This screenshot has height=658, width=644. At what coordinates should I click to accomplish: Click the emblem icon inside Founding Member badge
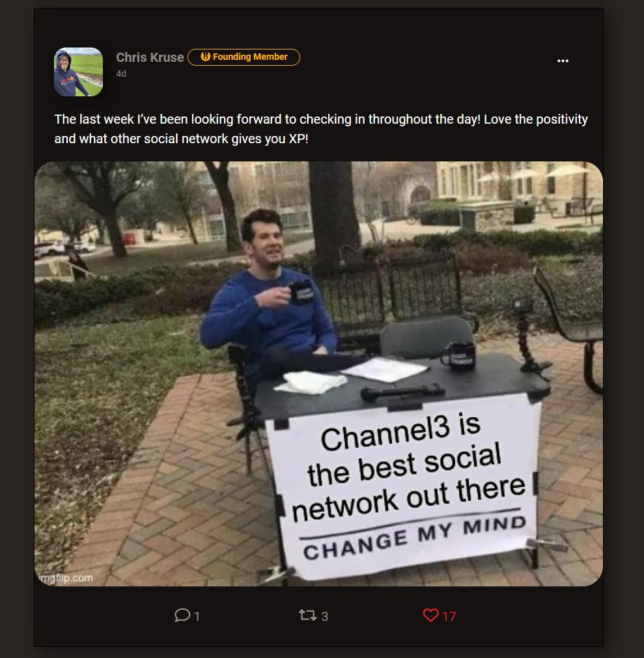point(205,57)
